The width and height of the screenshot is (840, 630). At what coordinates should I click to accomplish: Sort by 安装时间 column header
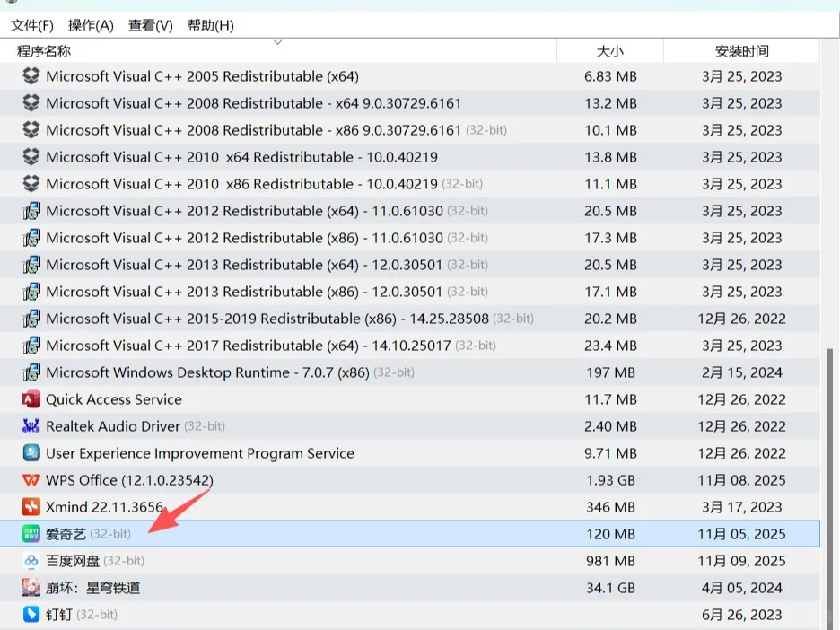coord(741,51)
